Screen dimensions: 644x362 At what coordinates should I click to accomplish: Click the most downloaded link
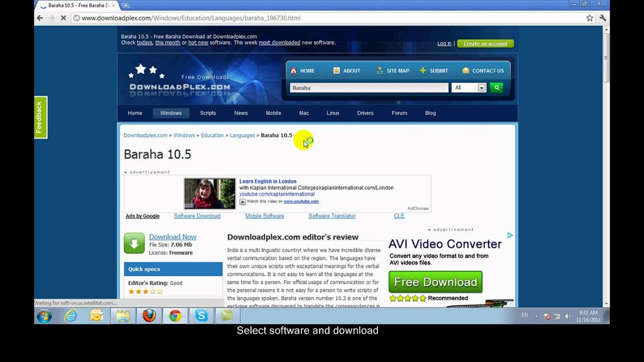point(279,43)
